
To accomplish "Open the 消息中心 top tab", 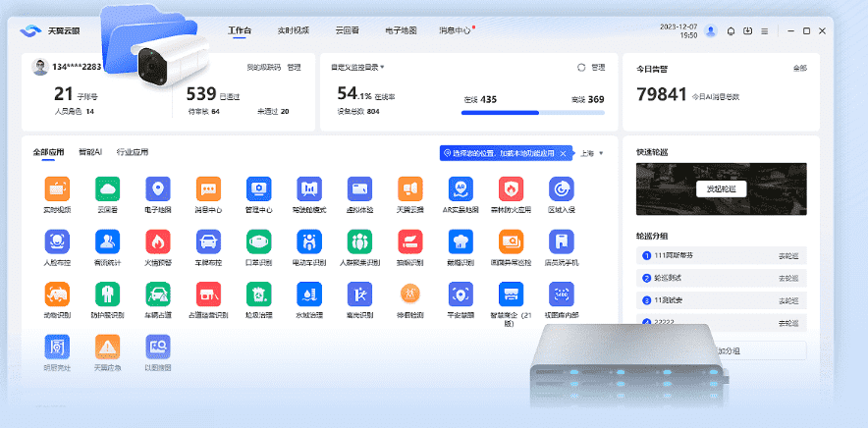I will pyautogui.click(x=455, y=30).
